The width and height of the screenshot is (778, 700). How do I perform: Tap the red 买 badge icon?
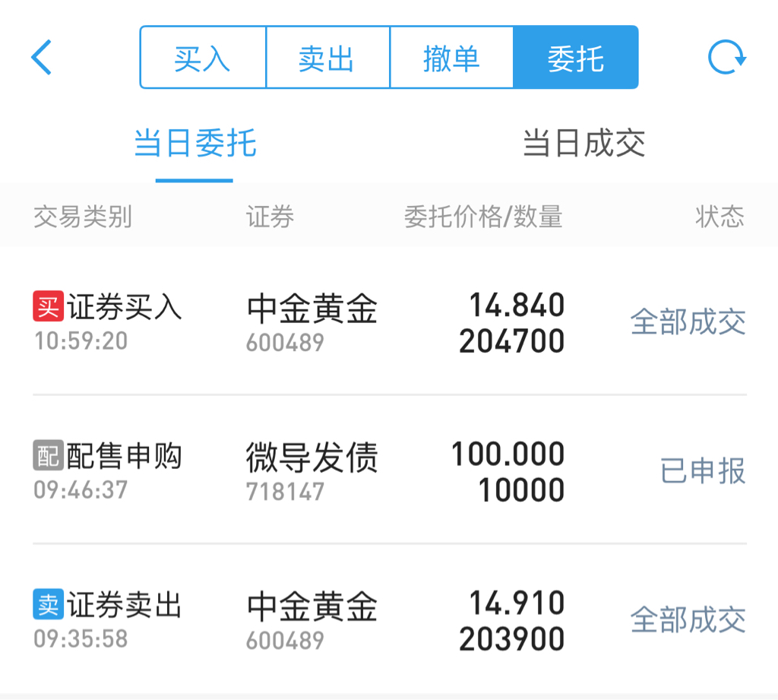pos(48,306)
